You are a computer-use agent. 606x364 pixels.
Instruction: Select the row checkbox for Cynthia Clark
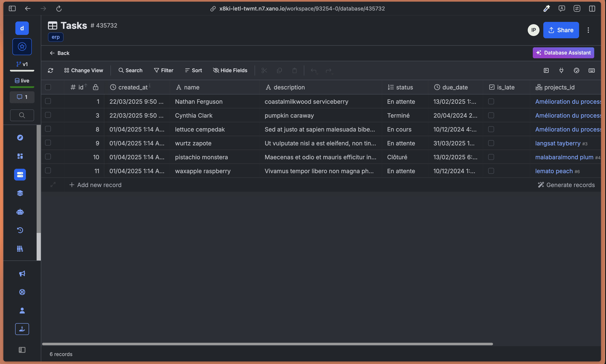click(48, 115)
